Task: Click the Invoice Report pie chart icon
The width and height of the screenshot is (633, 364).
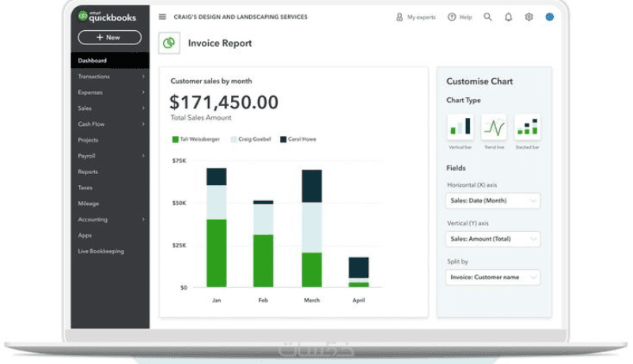Action: (169, 43)
